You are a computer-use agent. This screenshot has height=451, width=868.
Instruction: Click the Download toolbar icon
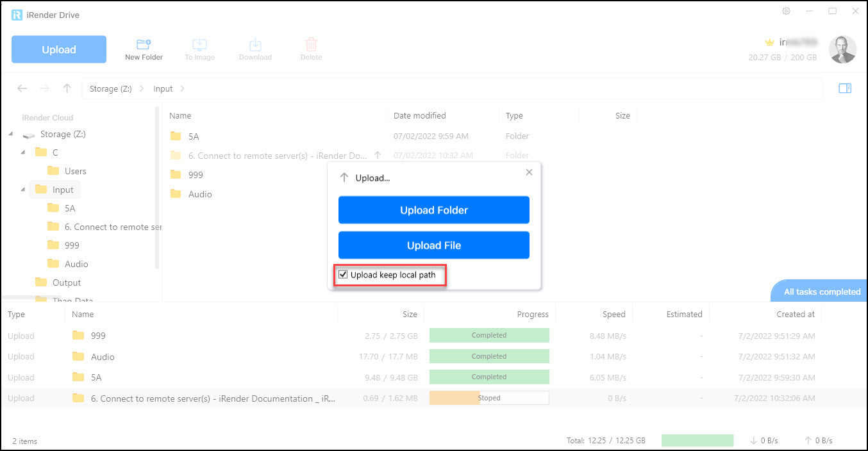tap(255, 45)
